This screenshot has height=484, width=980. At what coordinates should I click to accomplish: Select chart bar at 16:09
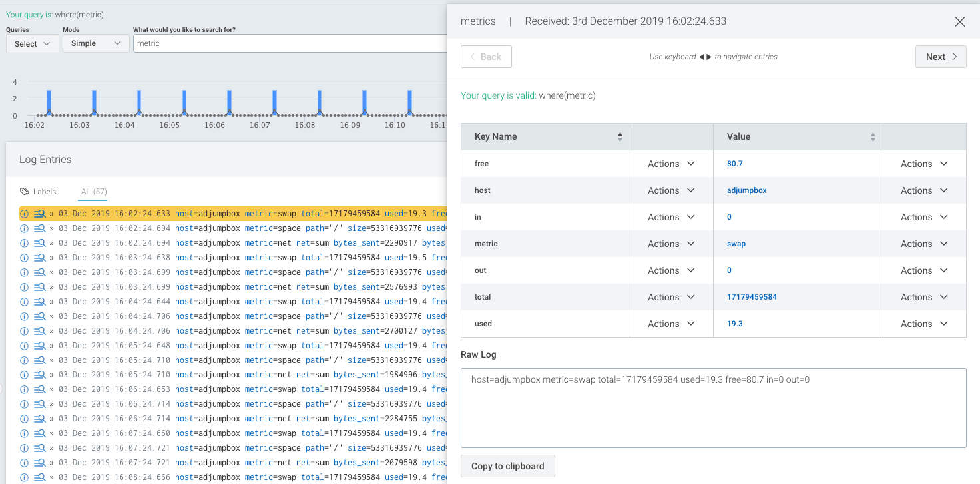tap(364, 103)
